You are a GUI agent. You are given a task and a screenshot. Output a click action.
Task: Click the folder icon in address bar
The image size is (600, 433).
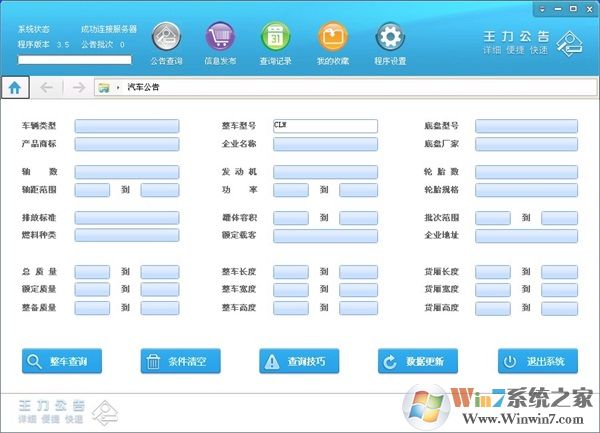coord(104,88)
